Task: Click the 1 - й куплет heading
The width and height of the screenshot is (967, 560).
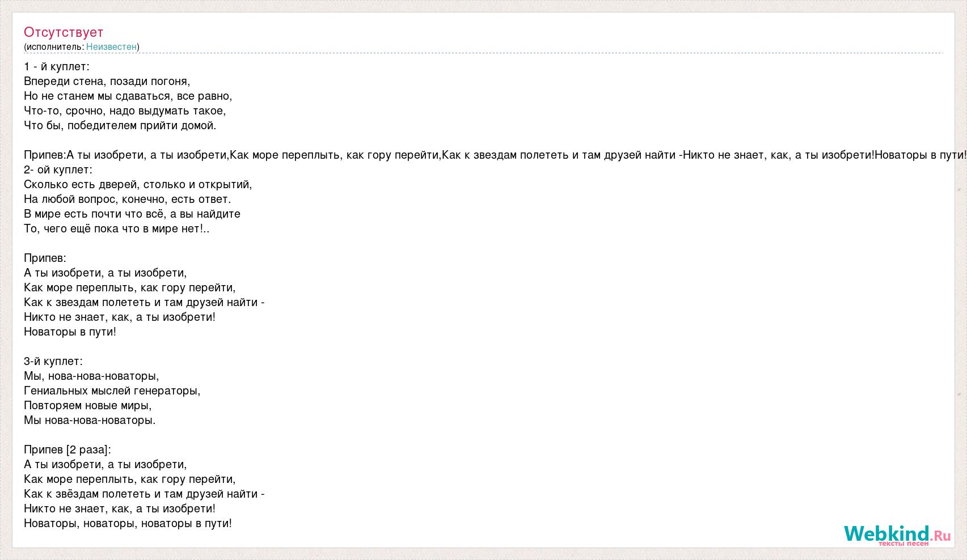Action: tap(57, 66)
